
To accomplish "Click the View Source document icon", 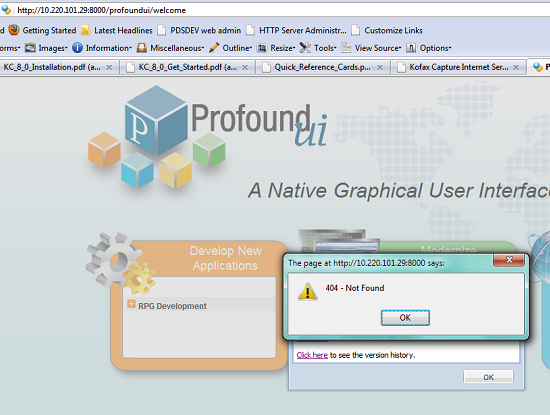I will point(346,48).
